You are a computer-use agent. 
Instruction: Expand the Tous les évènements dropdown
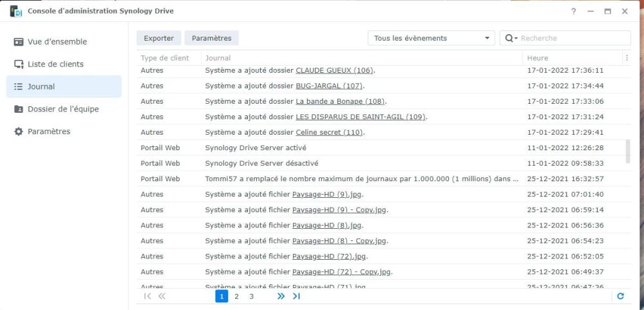[x=431, y=38]
